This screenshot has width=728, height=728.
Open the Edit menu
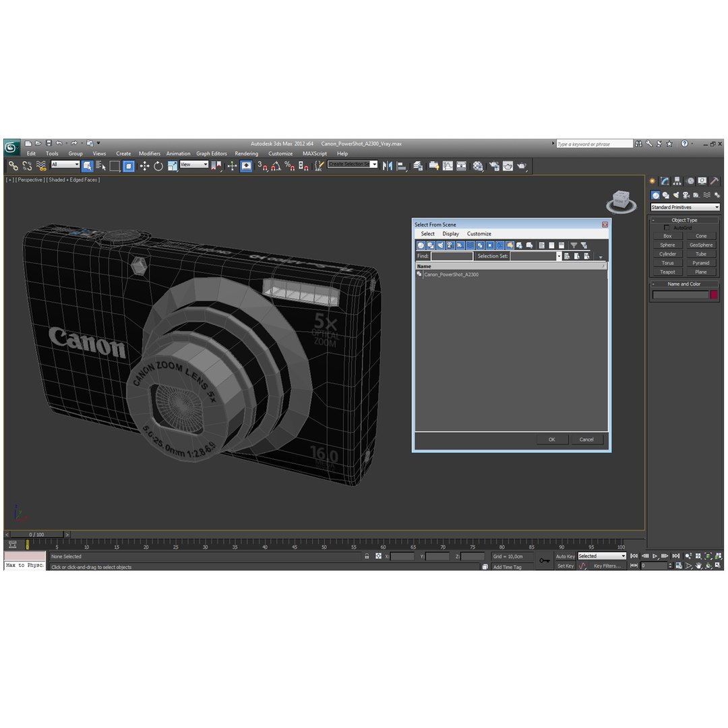tap(31, 154)
